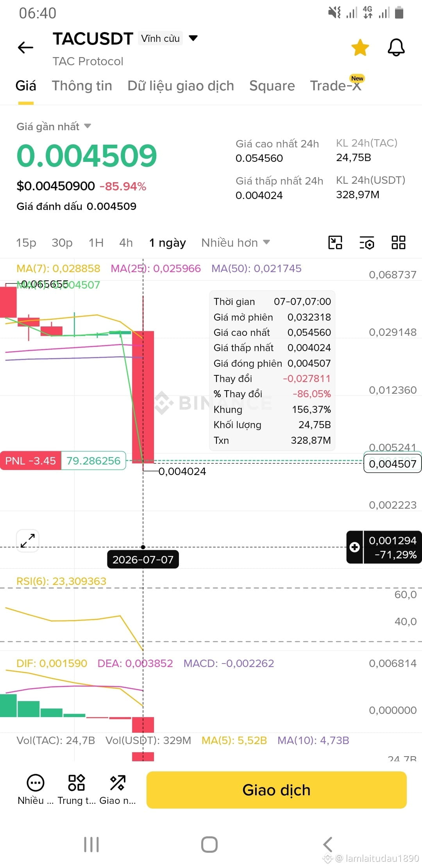Viewport: 422px width, 868px height.
Task: Tap the PNL -3.45 position label
Action: click(30, 461)
